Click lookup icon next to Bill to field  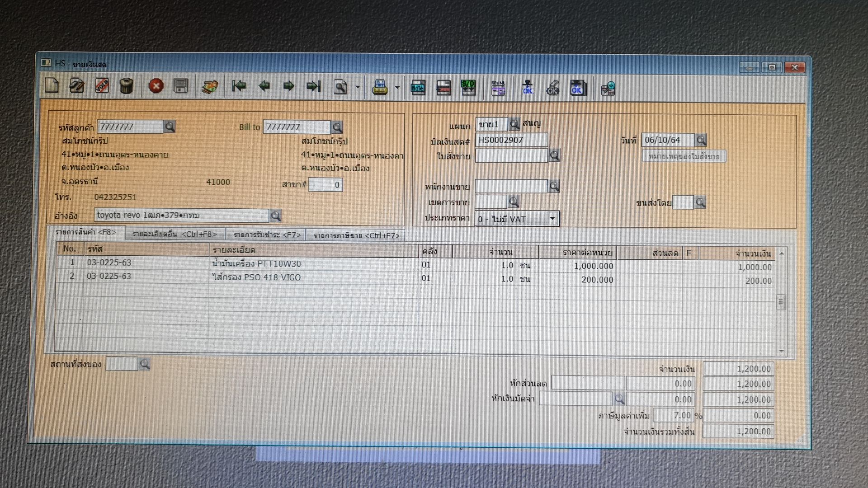pos(337,127)
